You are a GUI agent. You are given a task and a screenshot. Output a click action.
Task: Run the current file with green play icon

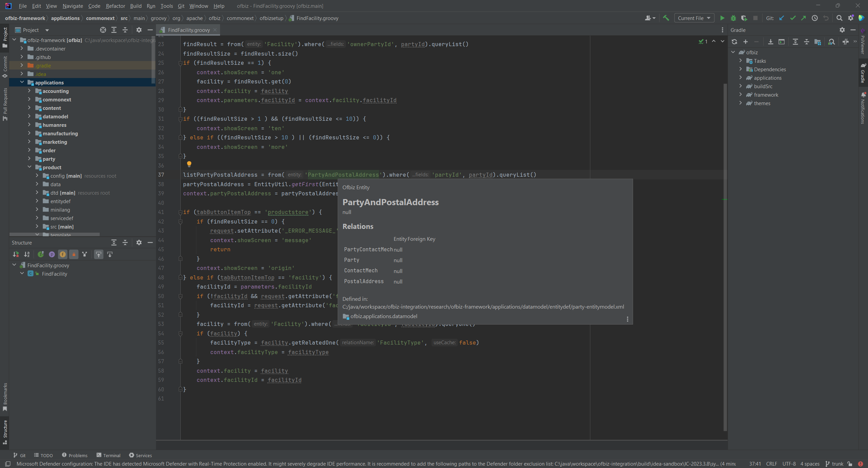[x=722, y=18]
